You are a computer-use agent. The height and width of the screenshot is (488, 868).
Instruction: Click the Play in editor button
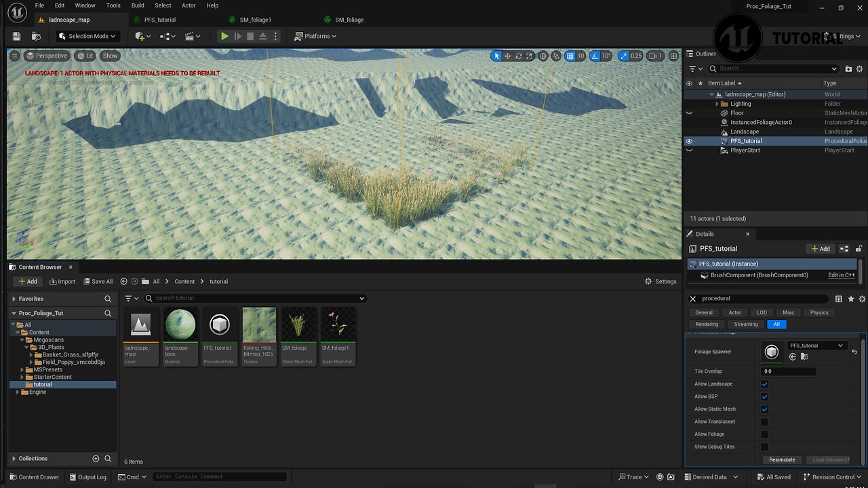click(x=224, y=36)
